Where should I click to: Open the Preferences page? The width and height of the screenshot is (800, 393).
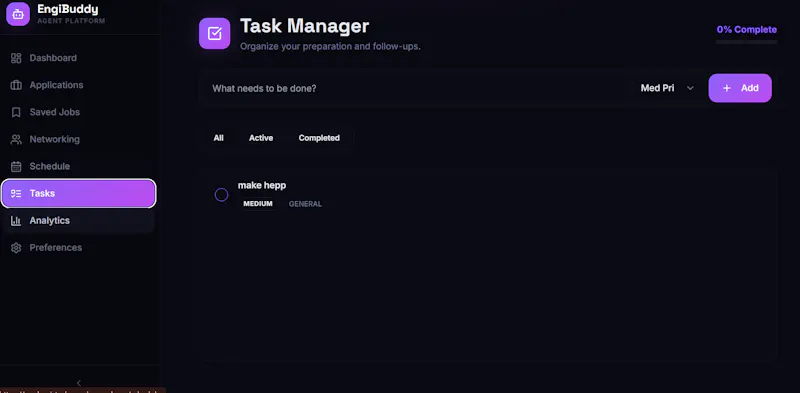tap(79, 248)
